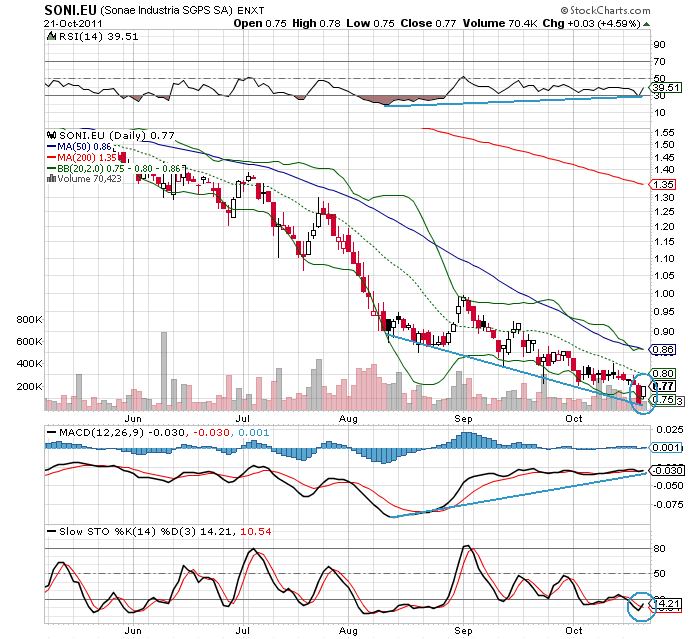
Task: Click the red line swatch before MA(200)
Action: (51, 158)
